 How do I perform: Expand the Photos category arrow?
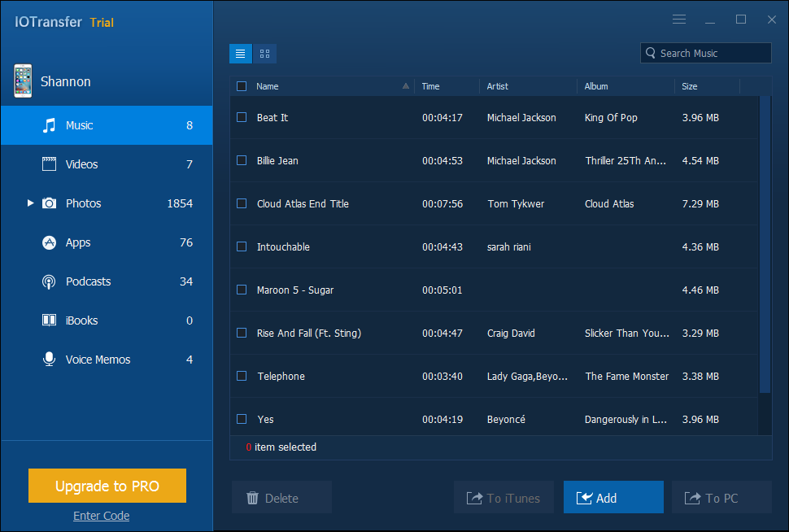(x=31, y=203)
